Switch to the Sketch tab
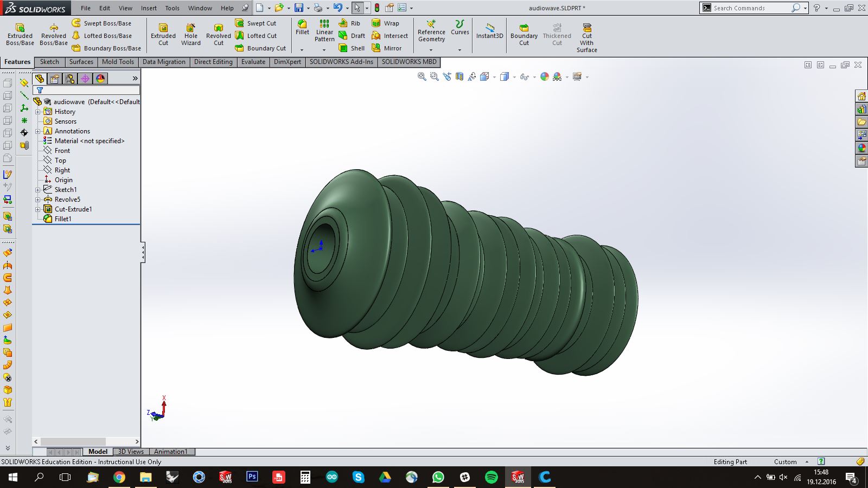Viewport: 868px width, 488px height. (49, 62)
